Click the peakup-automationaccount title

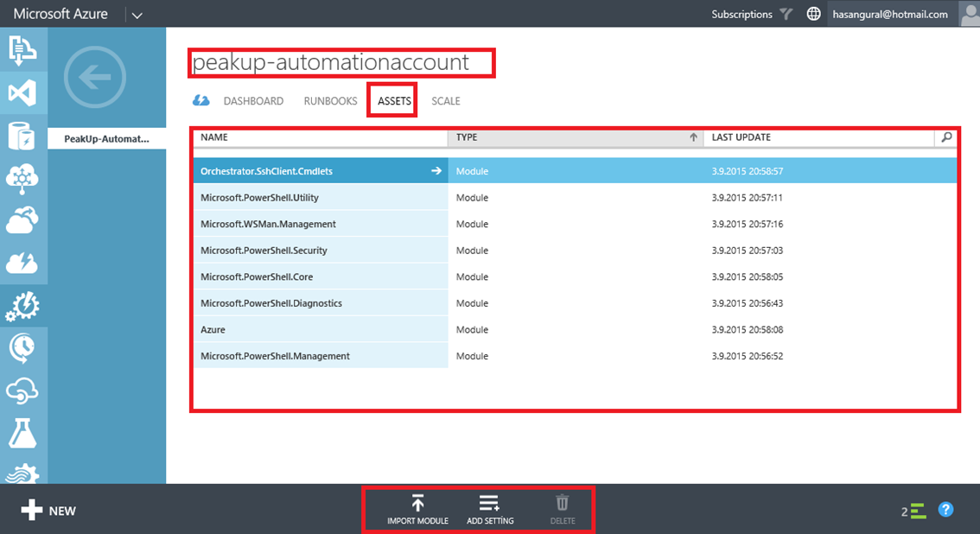pos(331,62)
